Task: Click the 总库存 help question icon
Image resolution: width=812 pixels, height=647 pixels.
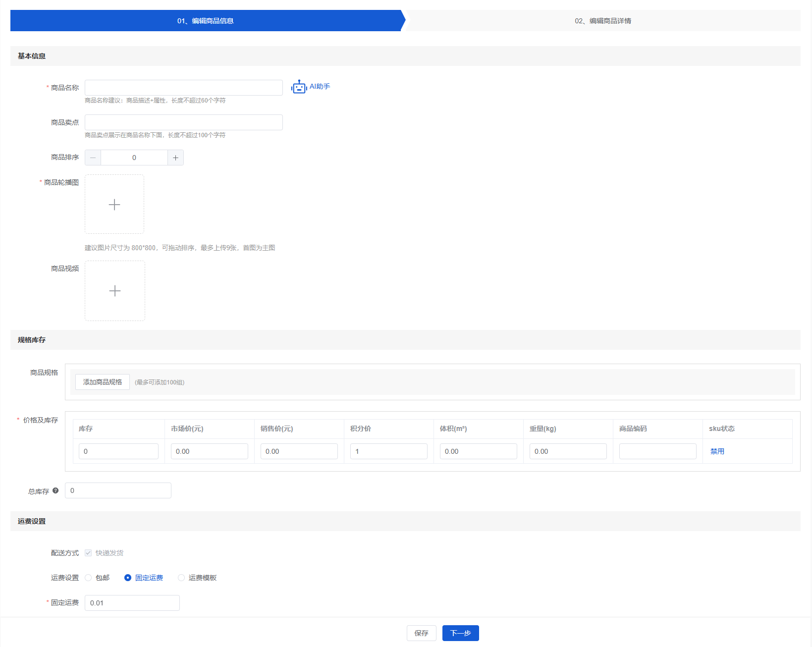Action: [x=55, y=490]
